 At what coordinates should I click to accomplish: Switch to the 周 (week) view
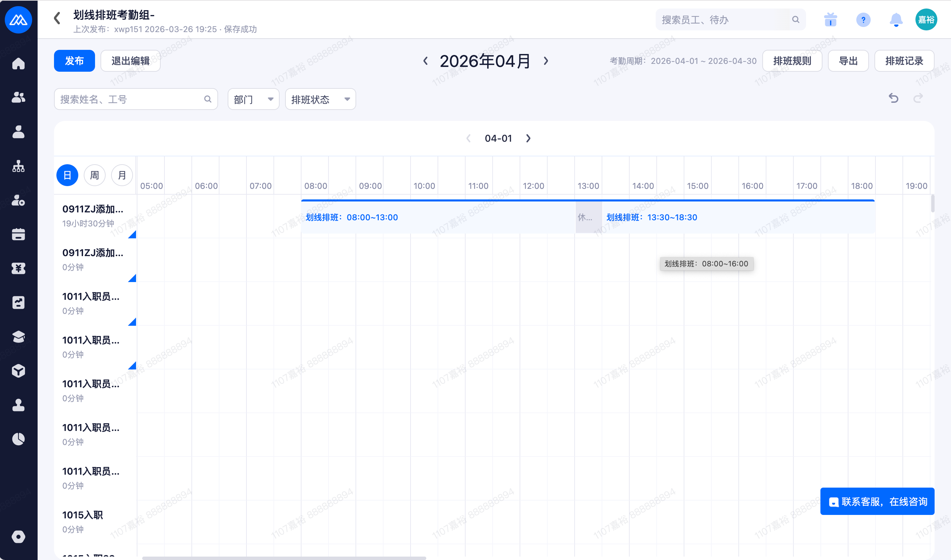point(94,175)
